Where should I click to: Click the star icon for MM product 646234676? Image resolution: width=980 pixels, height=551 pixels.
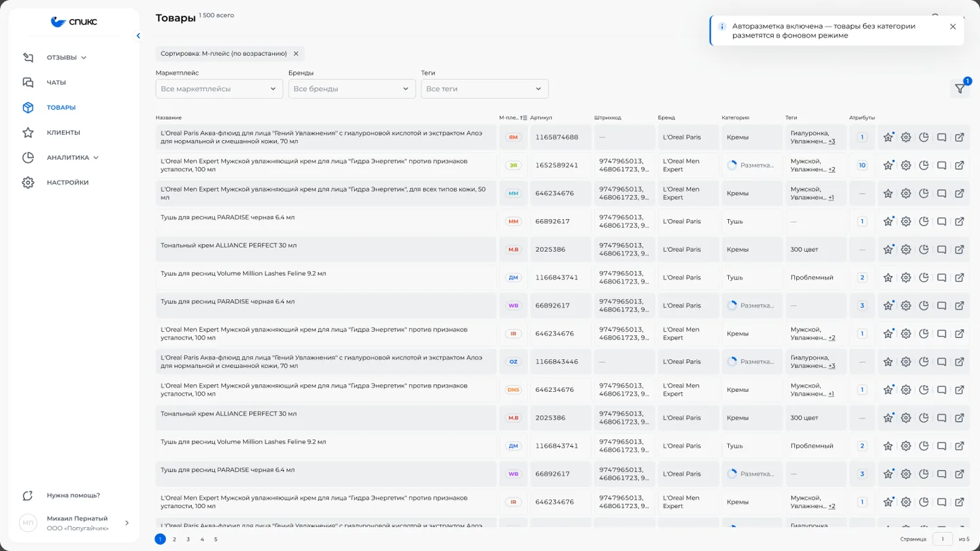888,193
